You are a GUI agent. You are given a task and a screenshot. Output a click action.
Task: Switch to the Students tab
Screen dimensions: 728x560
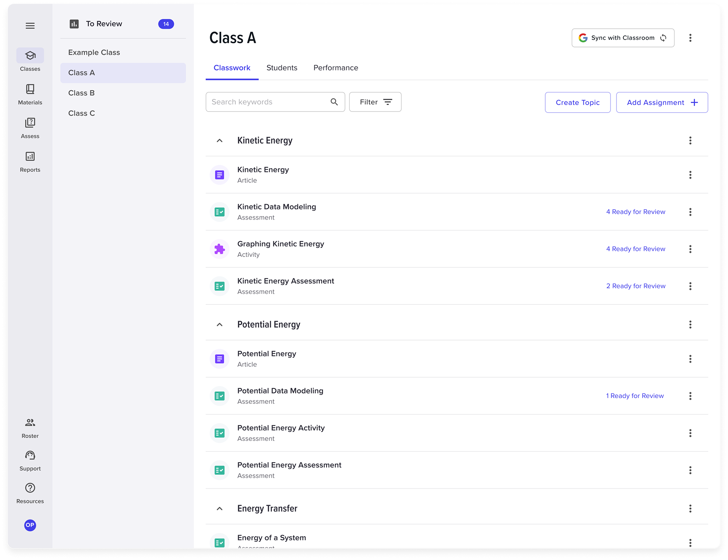pyautogui.click(x=282, y=68)
